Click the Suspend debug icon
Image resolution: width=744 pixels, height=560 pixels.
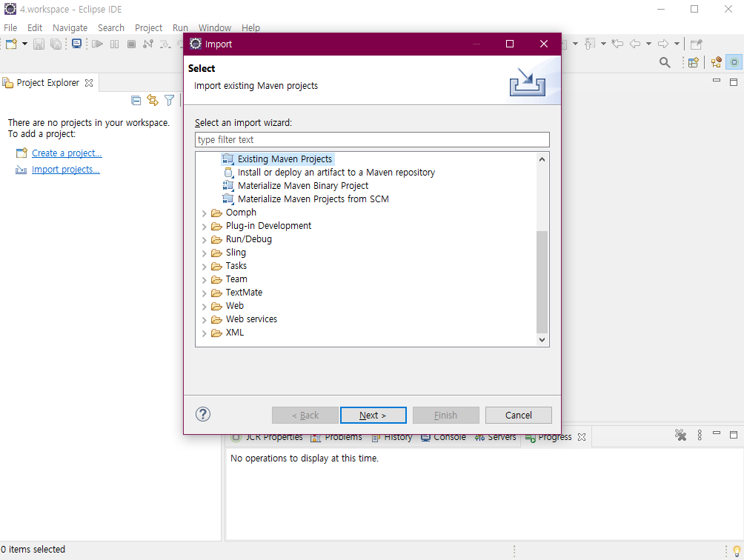114,44
